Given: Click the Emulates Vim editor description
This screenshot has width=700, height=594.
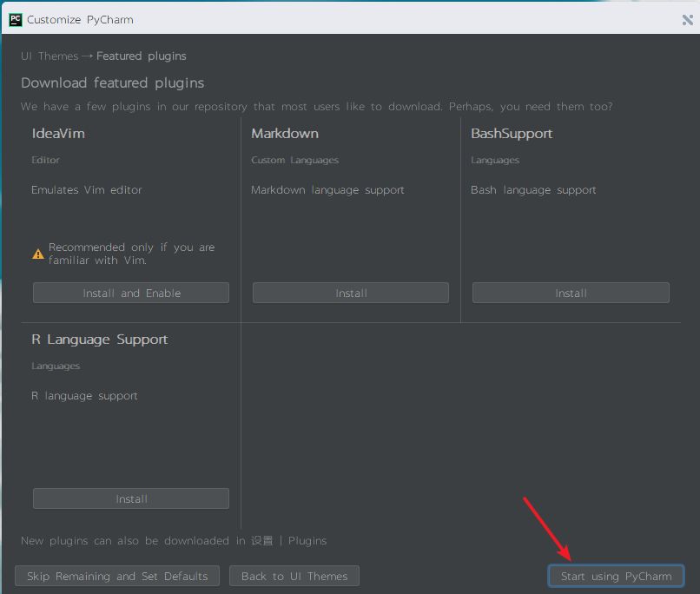Looking at the screenshot, I should point(87,190).
